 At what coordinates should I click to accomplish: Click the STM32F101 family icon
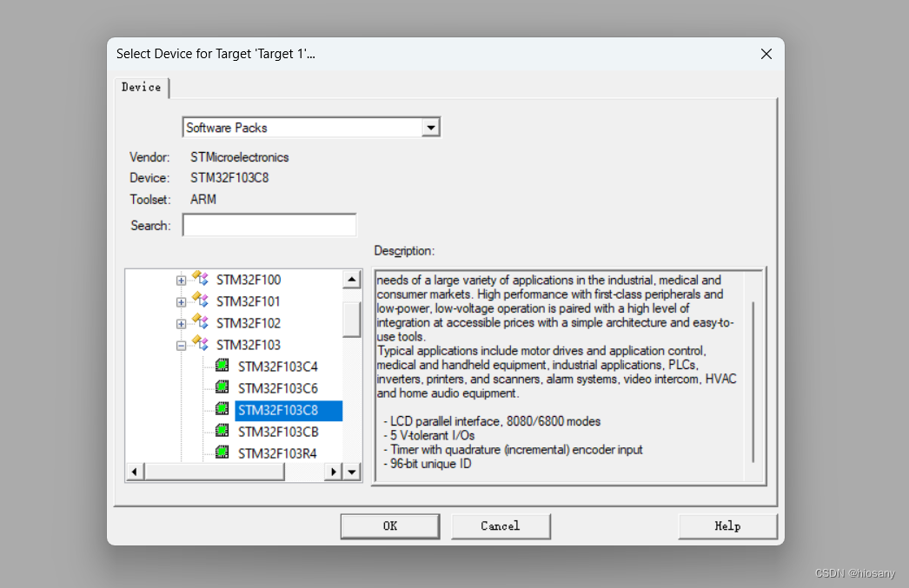tap(200, 301)
